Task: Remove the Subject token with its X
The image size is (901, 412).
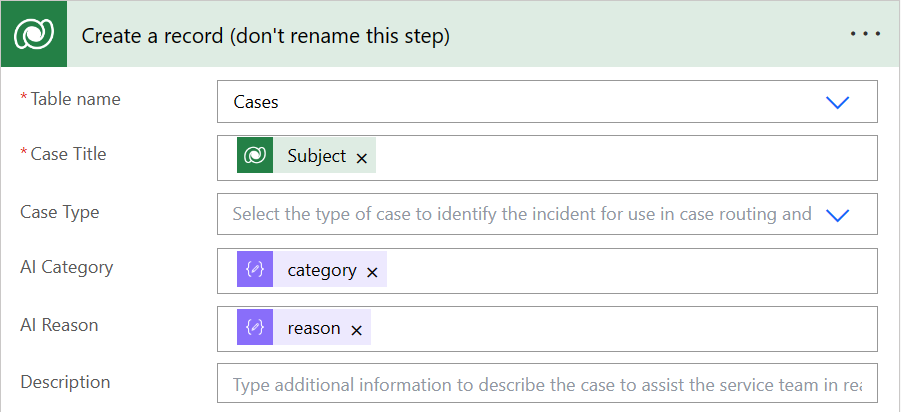Action: tap(362, 158)
